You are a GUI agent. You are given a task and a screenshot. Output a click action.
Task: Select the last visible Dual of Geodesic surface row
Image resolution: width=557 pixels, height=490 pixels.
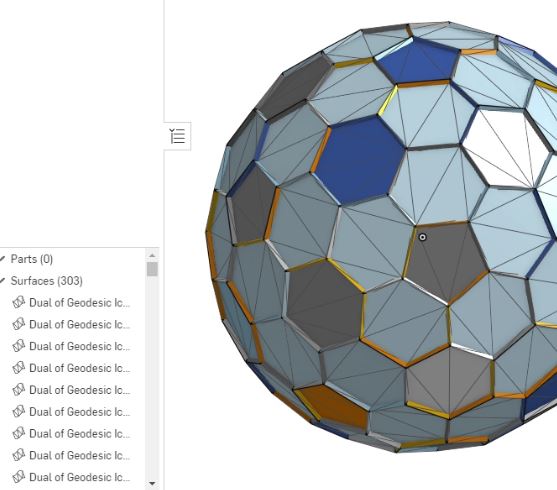tap(72, 477)
